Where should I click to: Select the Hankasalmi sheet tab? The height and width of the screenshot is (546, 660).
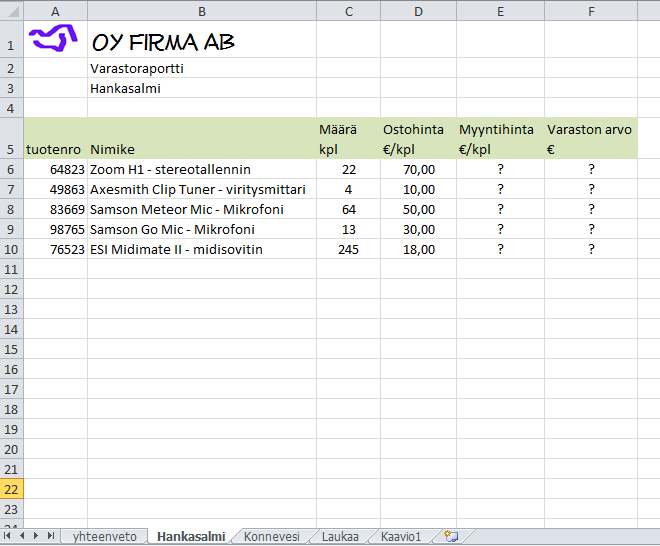(191, 536)
